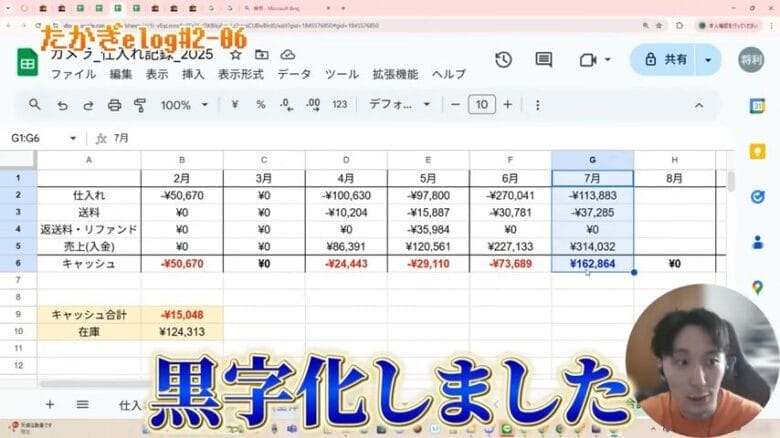Open the データ menu
Viewport: 780px width, 438px height.
pos(294,74)
